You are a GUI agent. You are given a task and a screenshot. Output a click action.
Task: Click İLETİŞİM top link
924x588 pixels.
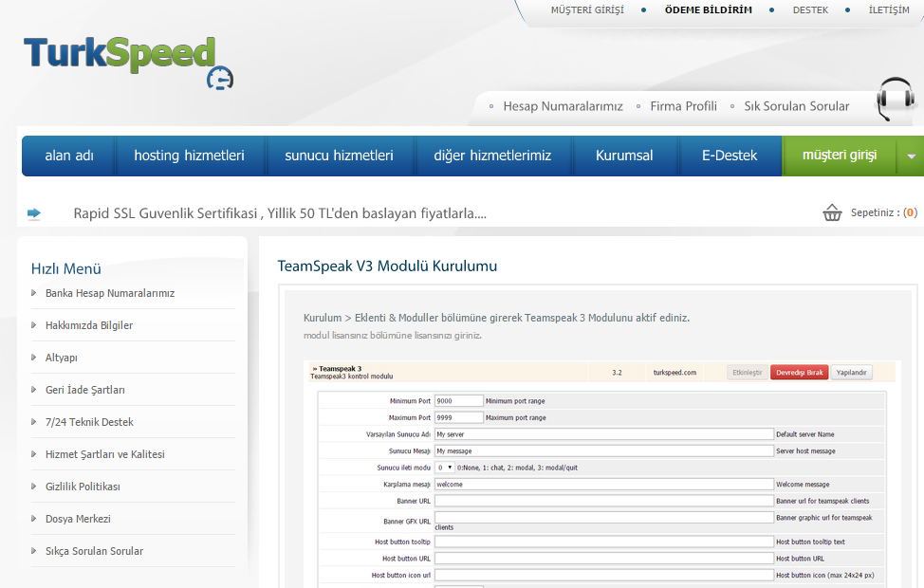889,10
